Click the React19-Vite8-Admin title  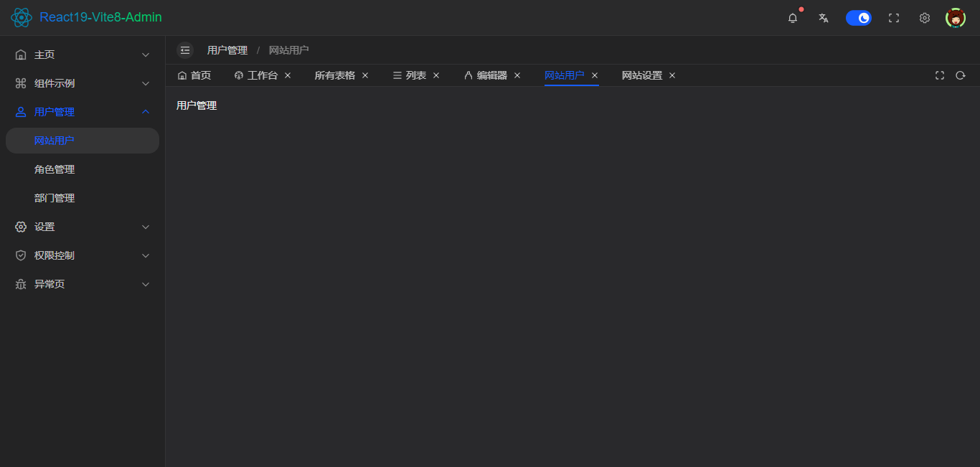(100, 17)
